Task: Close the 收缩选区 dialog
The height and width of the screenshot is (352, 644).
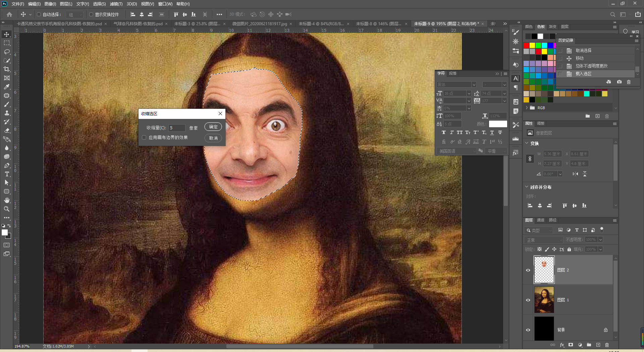Action: tap(220, 114)
